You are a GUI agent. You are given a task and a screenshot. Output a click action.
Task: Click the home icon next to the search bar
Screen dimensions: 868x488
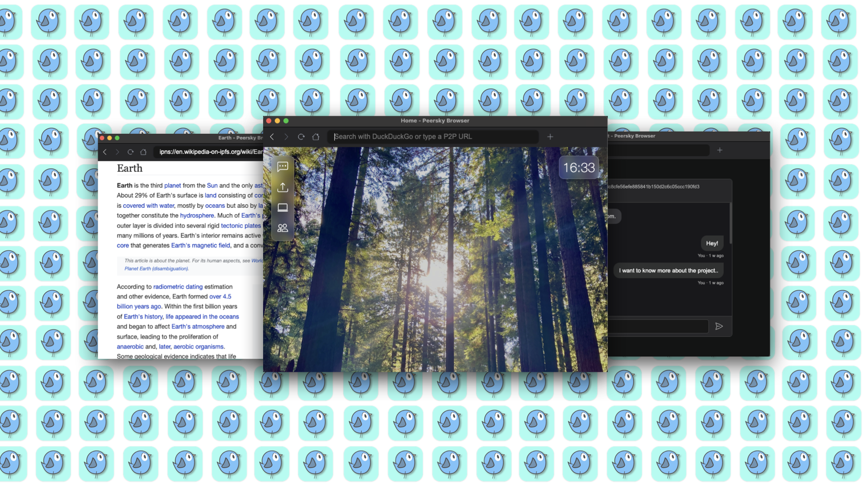[x=316, y=136]
